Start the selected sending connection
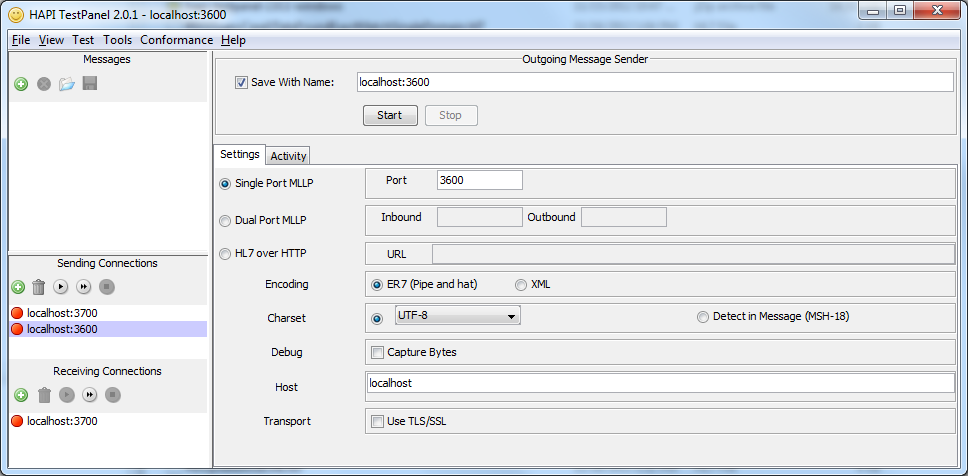The width and height of the screenshot is (968, 476). (60, 287)
